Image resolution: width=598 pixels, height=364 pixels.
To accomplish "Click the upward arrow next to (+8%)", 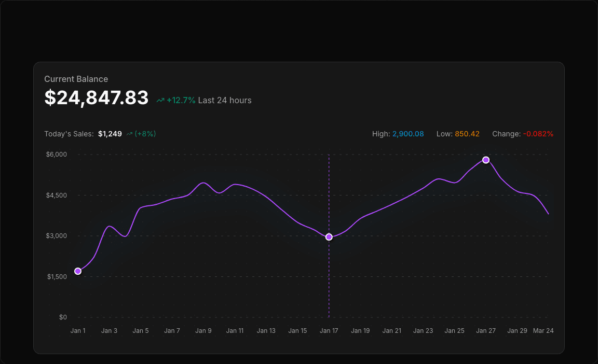I will [130, 133].
